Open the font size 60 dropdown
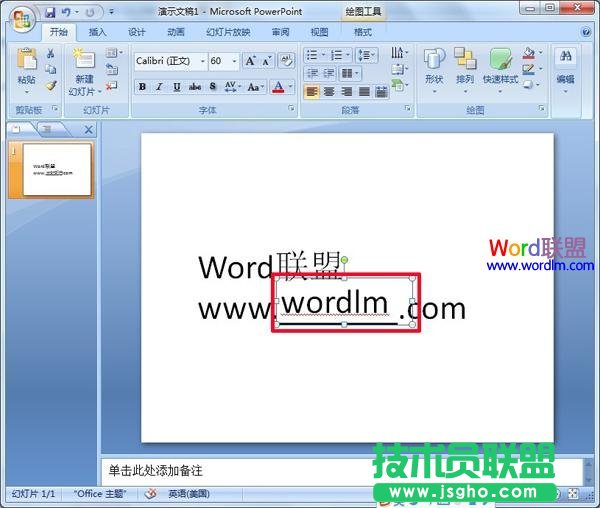The height and width of the screenshot is (508, 600). [233, 61]
